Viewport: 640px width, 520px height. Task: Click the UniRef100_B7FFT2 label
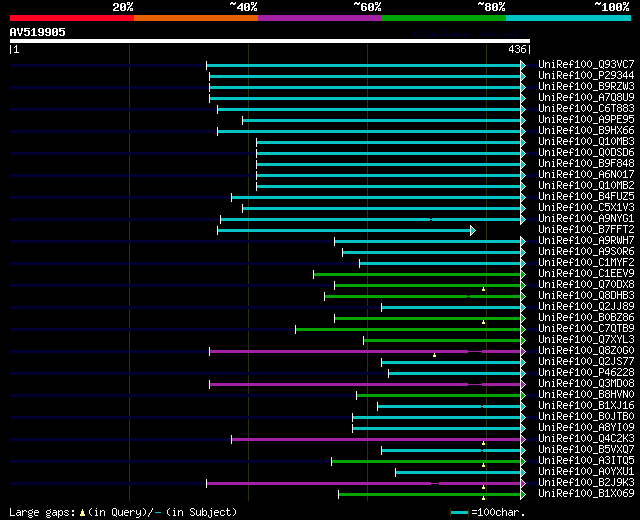[x=586, y=229]
